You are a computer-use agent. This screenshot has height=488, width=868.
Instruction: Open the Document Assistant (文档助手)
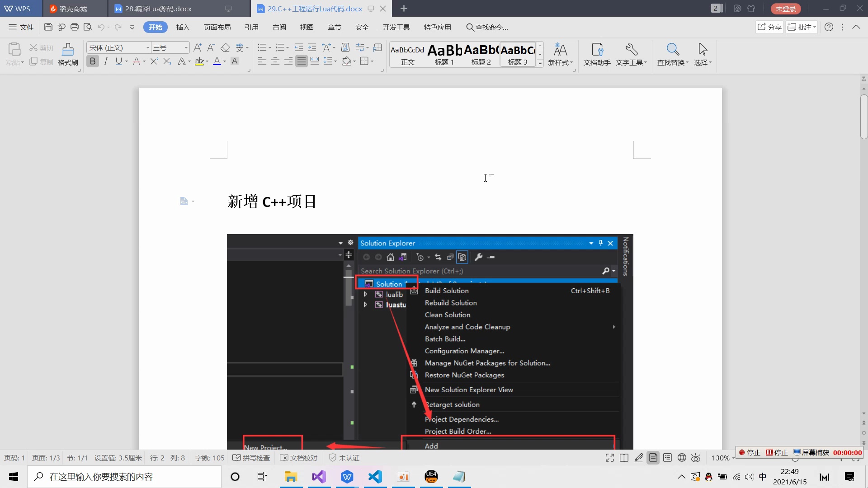click(x=596, y=54)
